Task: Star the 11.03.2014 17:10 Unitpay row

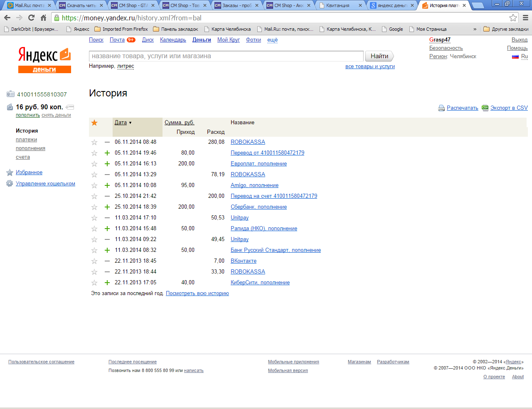Action: 94,218
